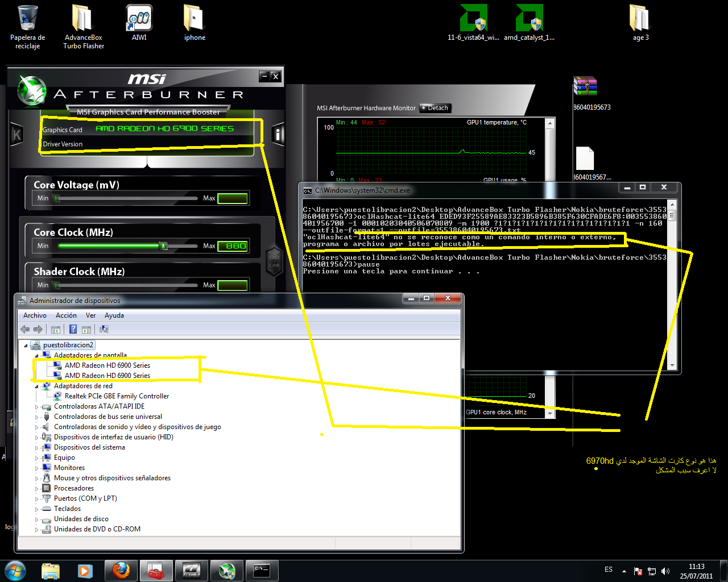Open Windows Explorer from the taskbar
This screenshot has width=728, height=582.
(x=51, y=571)
